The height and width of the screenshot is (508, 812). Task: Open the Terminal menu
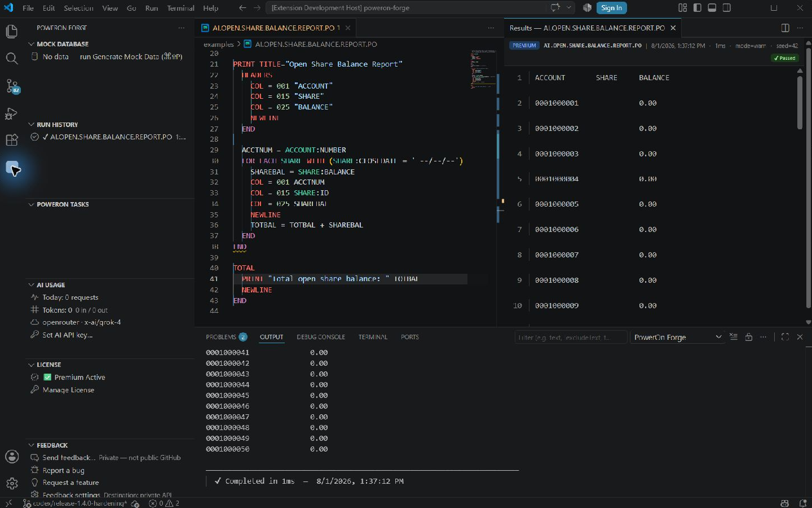pos(180,8)
